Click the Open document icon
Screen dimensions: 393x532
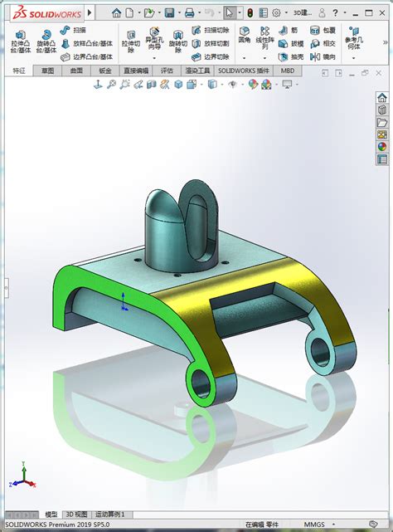[x=149, y=13]
